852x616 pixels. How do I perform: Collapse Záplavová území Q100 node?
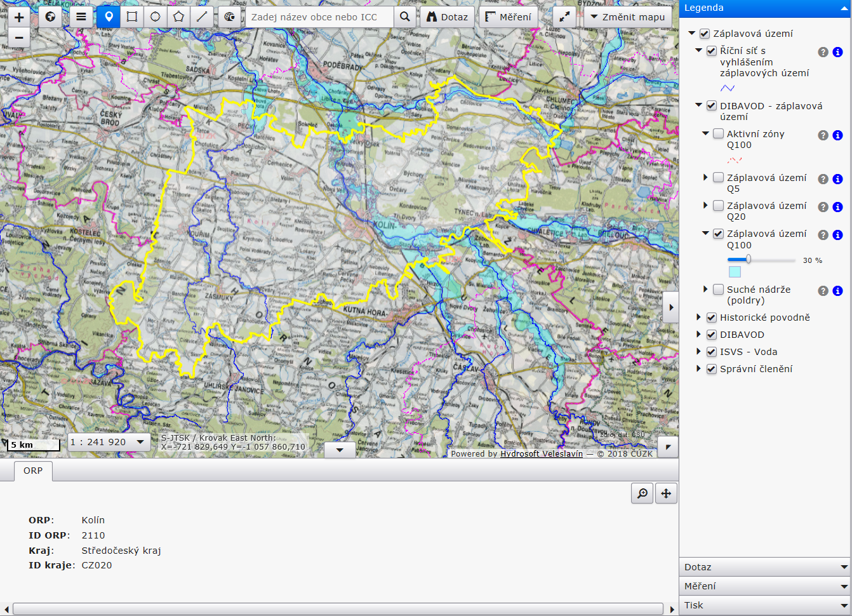[705, 233]
